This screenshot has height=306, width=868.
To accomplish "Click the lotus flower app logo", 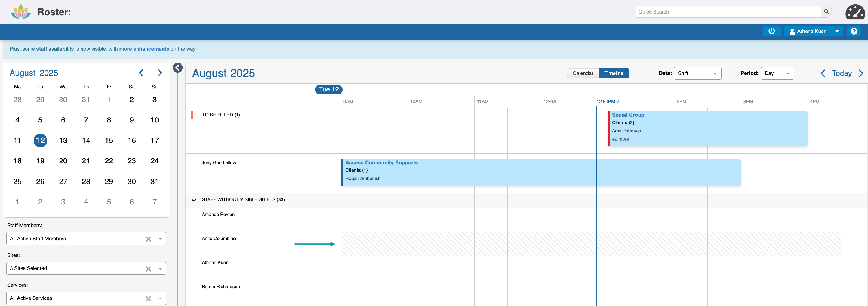I will point(21,12).
